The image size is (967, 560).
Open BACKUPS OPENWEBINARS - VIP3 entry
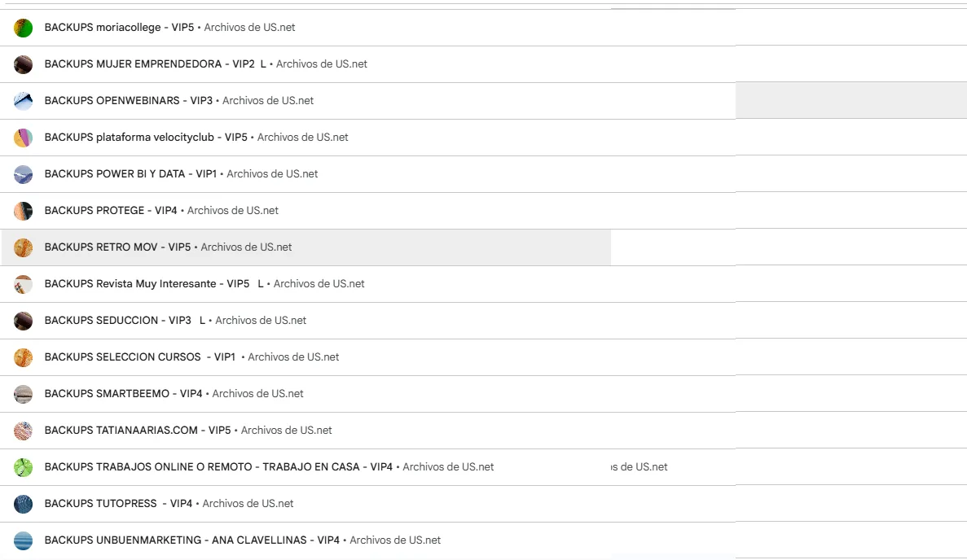point(367,101)
